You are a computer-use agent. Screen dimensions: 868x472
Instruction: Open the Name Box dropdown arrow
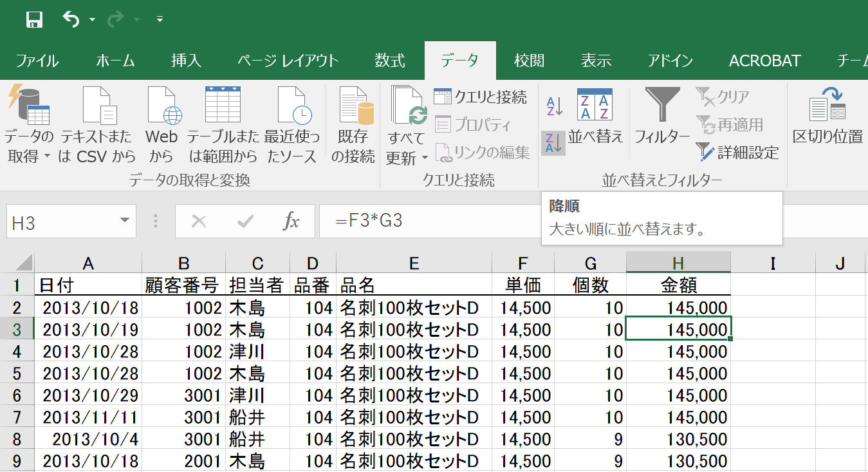(125, 222)
